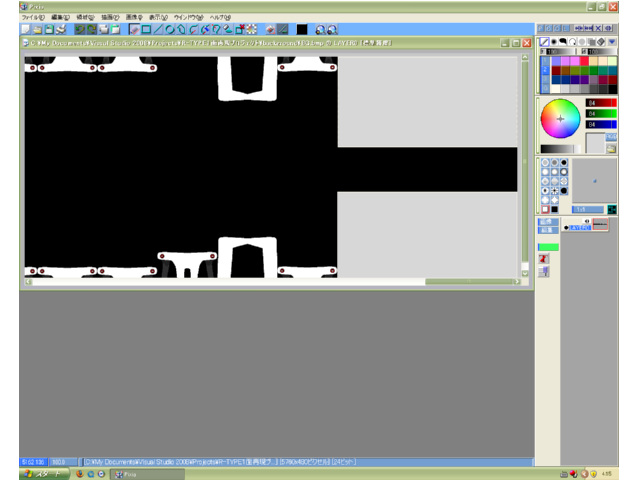
Task: Select the soft round dot brush mode
Action: click(x=554, y=42)
